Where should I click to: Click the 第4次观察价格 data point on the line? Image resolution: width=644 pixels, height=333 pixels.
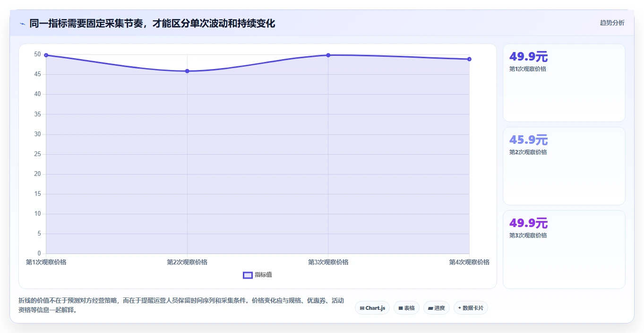(x=469, y=59)
